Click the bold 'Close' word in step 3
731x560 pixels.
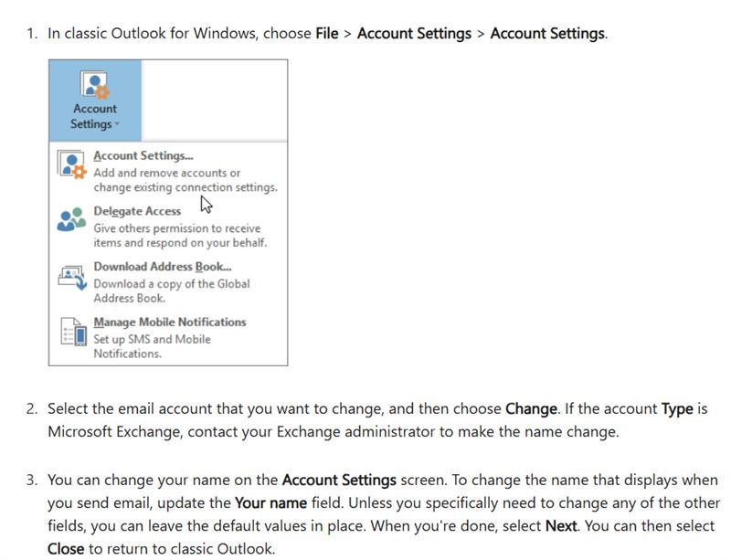[66, 549]
